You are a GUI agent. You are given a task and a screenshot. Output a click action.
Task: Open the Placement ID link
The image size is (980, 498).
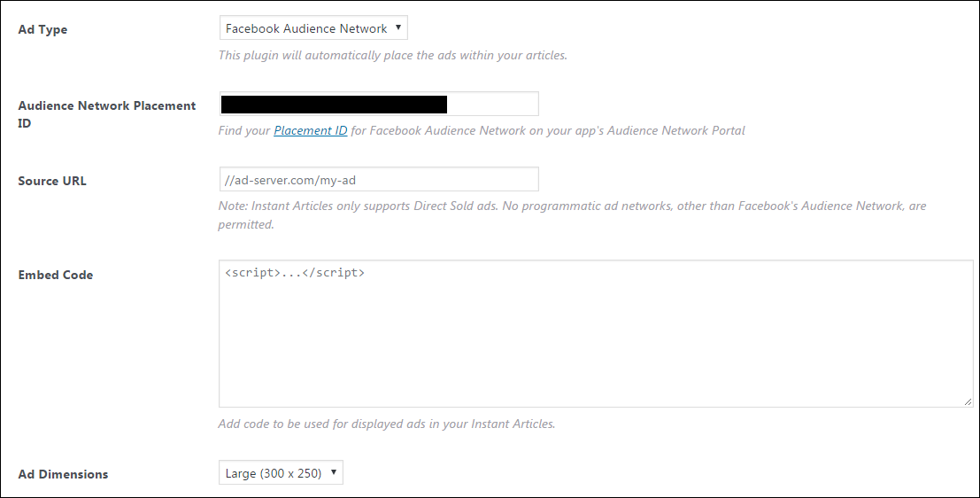311,130
